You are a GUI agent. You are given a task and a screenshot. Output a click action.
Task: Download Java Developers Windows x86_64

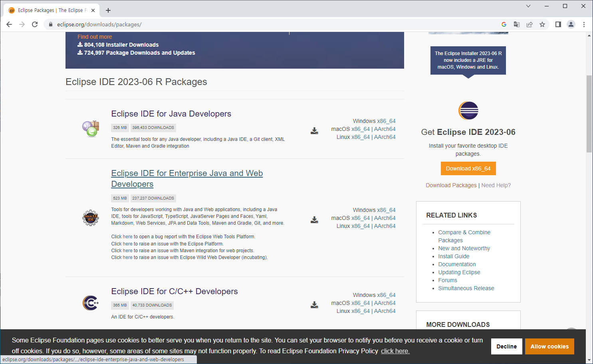386,121
